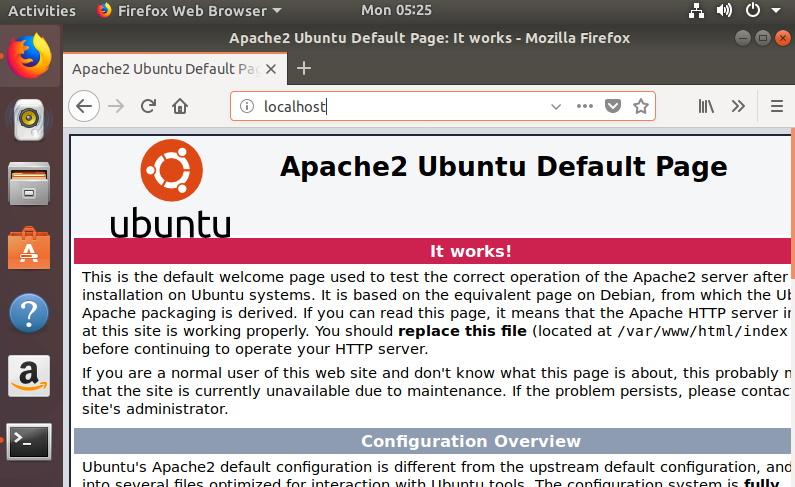
Task: Open the Home page button
Action: 180,106
